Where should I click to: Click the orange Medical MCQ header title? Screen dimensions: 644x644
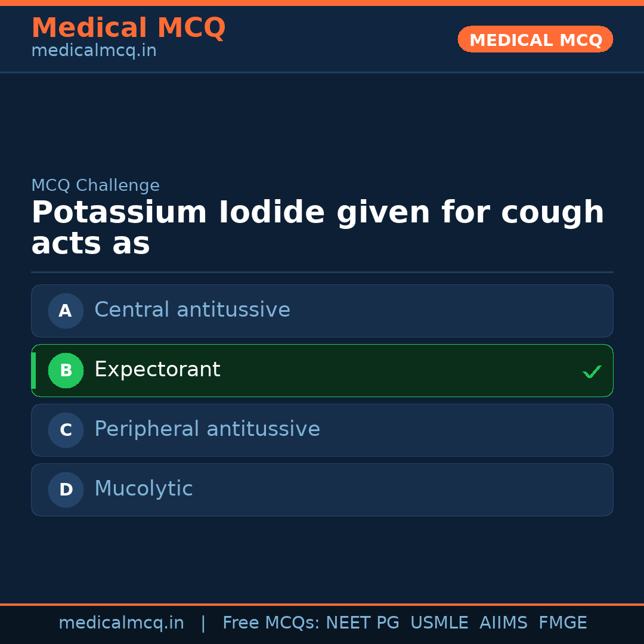pos(128,28)
